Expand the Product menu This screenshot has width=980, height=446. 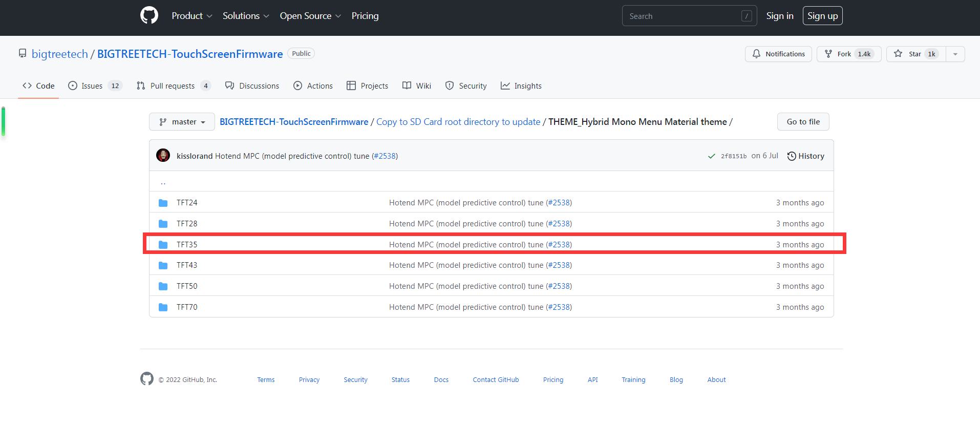[191, 16]
